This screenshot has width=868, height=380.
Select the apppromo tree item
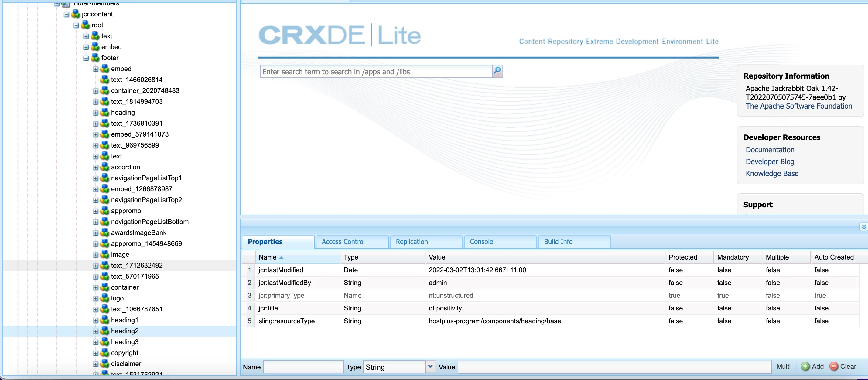[x=126, y=211]
